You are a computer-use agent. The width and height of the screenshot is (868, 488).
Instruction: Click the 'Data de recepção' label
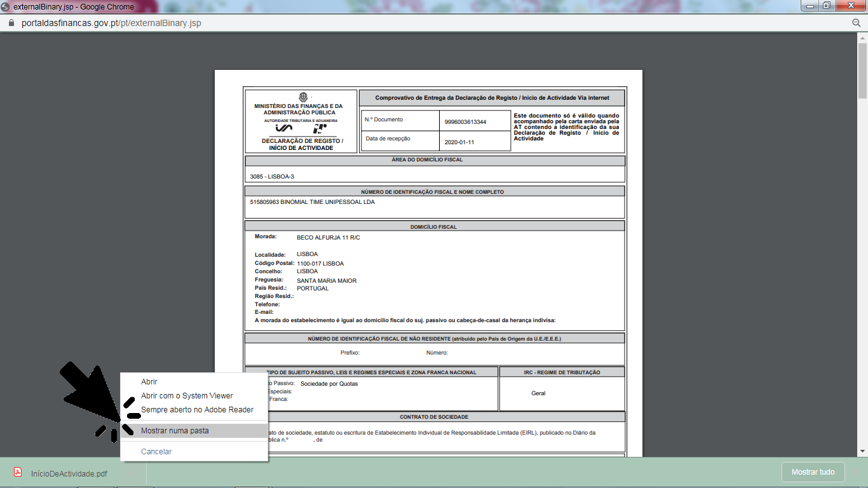click(388, 138)
